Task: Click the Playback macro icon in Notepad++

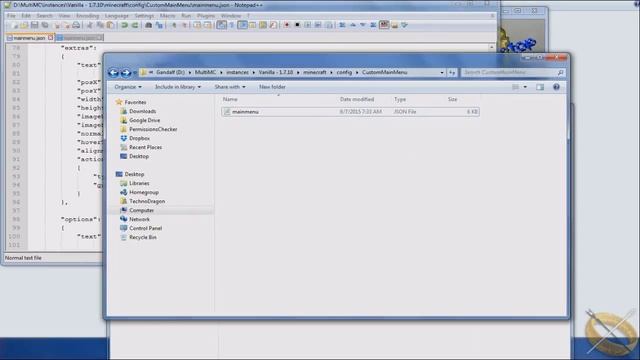Action: coord(307,25)
